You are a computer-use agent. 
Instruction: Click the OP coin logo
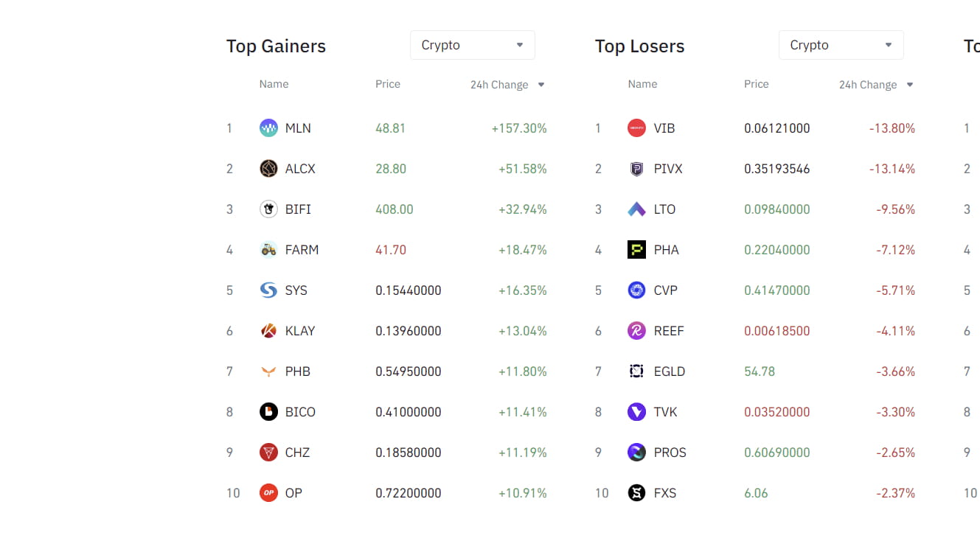268,492
